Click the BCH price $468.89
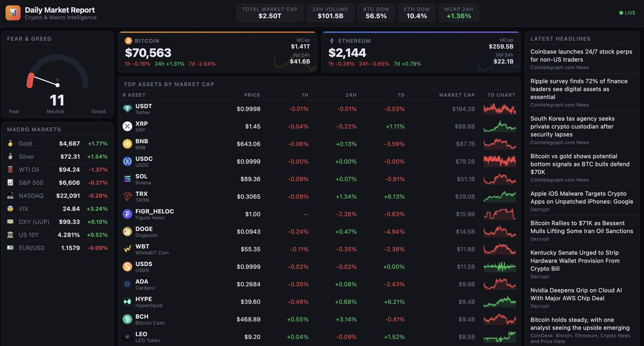The height and width of the screenshot is (346, 644). 248,319
